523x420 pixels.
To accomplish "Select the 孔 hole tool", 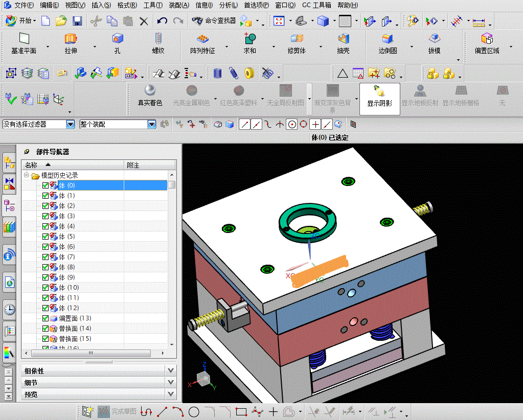I will [x=118, y=43].
